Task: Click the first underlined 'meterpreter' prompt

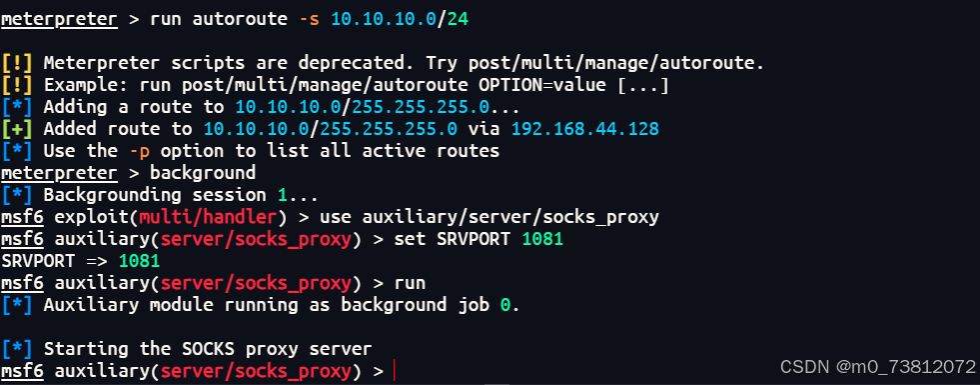Action: click(x=59, y=19)
